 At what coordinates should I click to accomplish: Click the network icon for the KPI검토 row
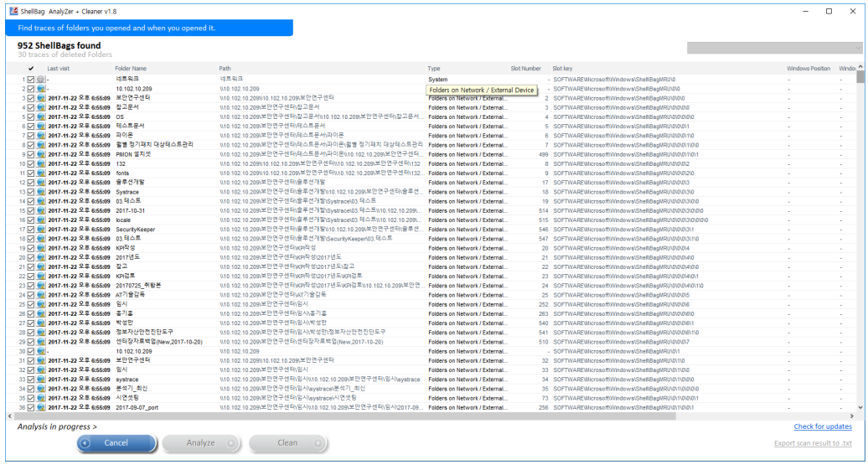40,276
